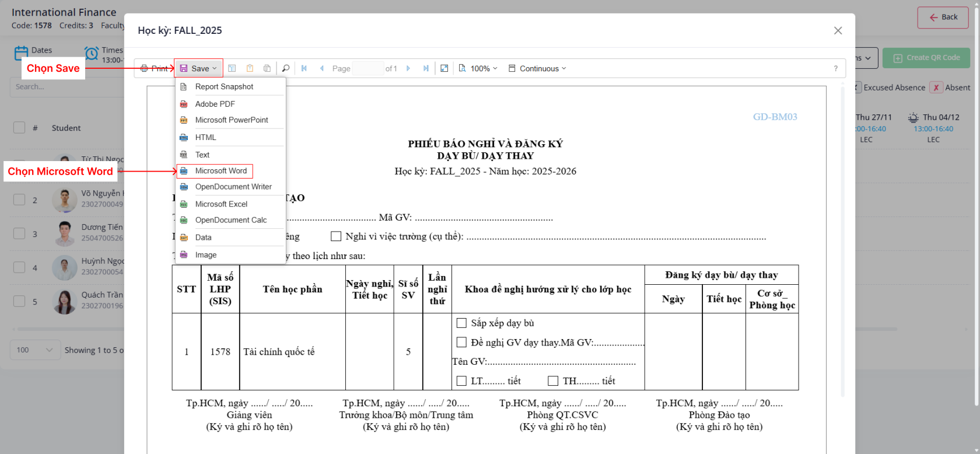Click the Back button on the background page
Viewport: 980px width, 454px height.
(943, 18)
